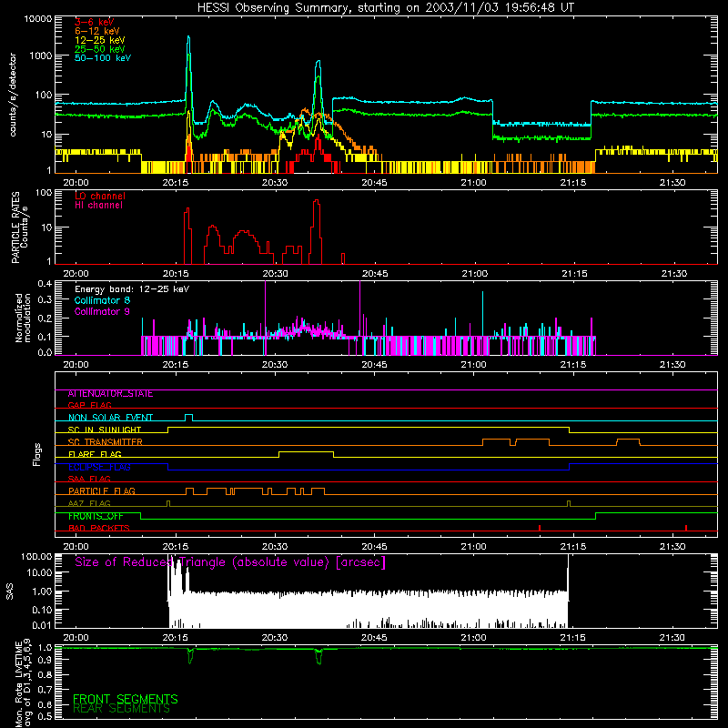728x728 pixels.
Task: Click the raised NON_SOLAR_EVENT pulse near 20:17
Action: [188, 416]
